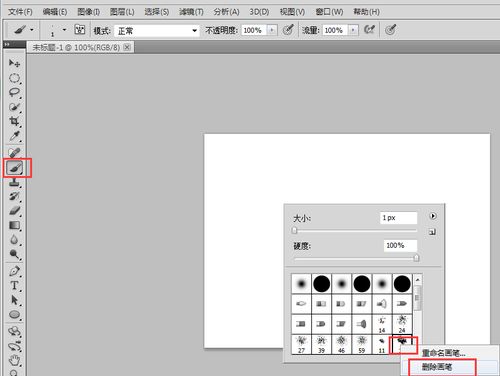Open the 视图(V) menu
Screen dimensions: 500x376
(292, 12)
